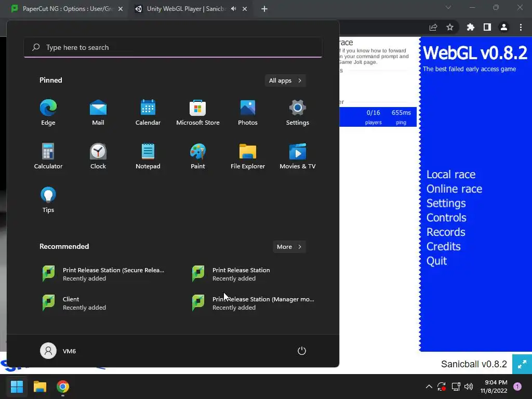
Task: Open the notification center badge
Action: (x=517, y=387)
